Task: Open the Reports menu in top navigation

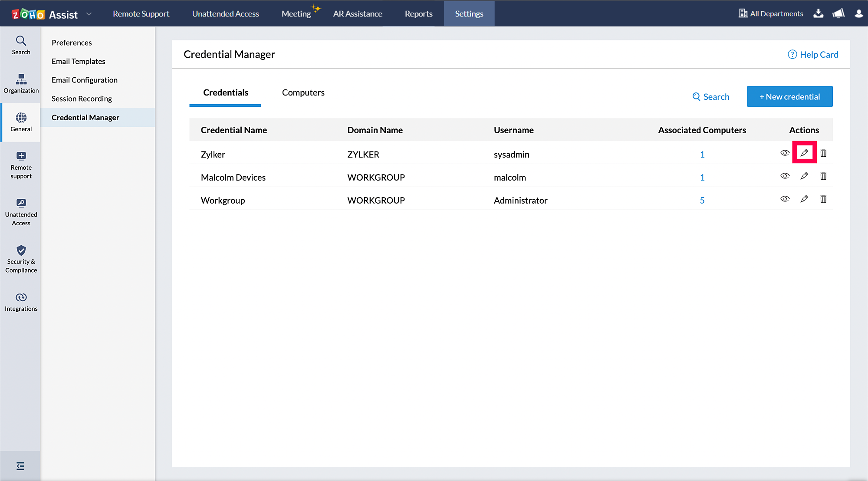Action: click(418, 14)
